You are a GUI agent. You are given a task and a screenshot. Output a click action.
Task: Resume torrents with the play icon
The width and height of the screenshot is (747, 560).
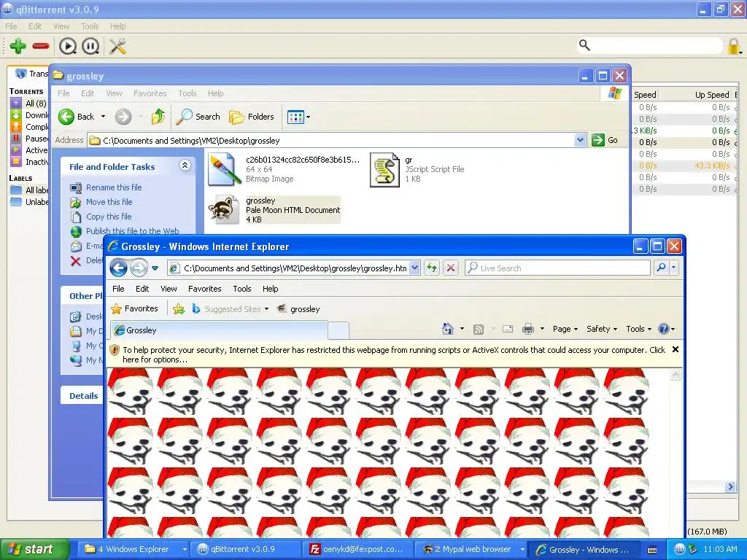[68, 46]
